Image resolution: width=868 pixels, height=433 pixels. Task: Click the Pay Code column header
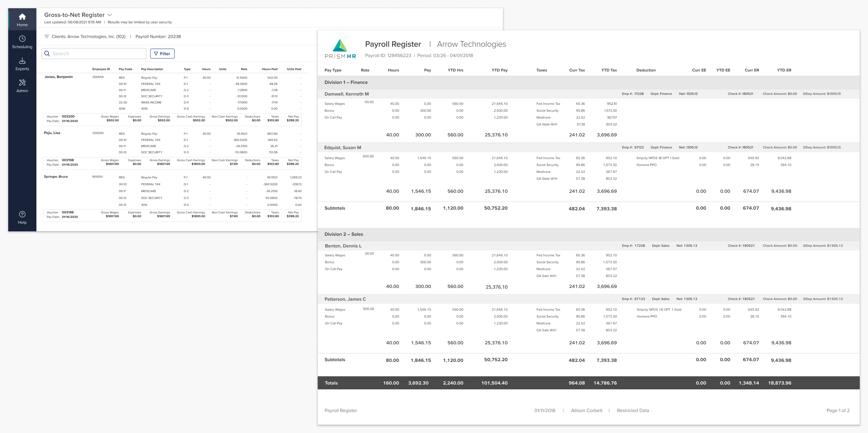point(125,69)
